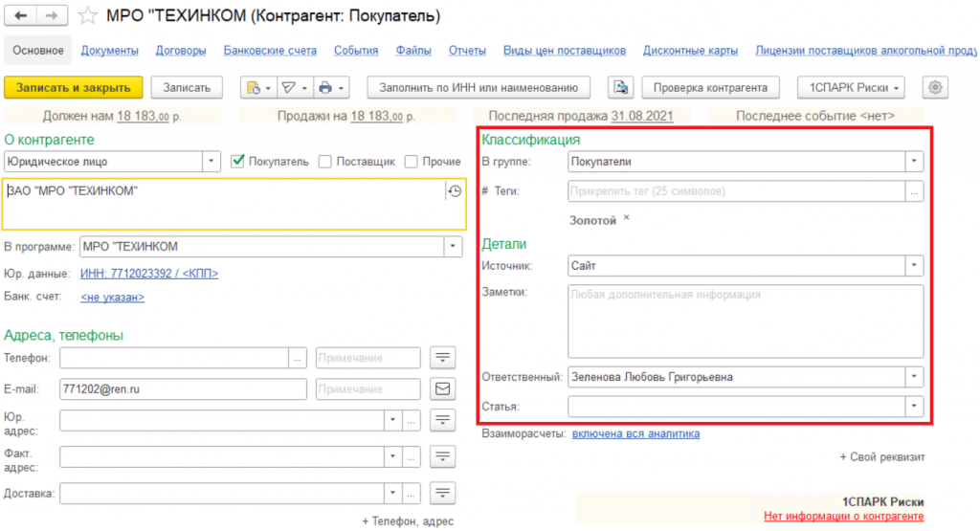Click the document exchange icon near Проверка контрагента
980x531 pixels.
click(620, 87)
